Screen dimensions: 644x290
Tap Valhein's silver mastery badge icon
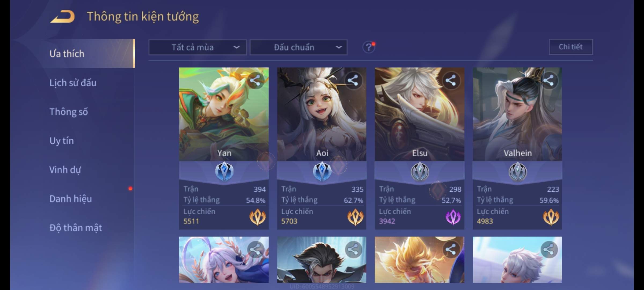[518, 171]
